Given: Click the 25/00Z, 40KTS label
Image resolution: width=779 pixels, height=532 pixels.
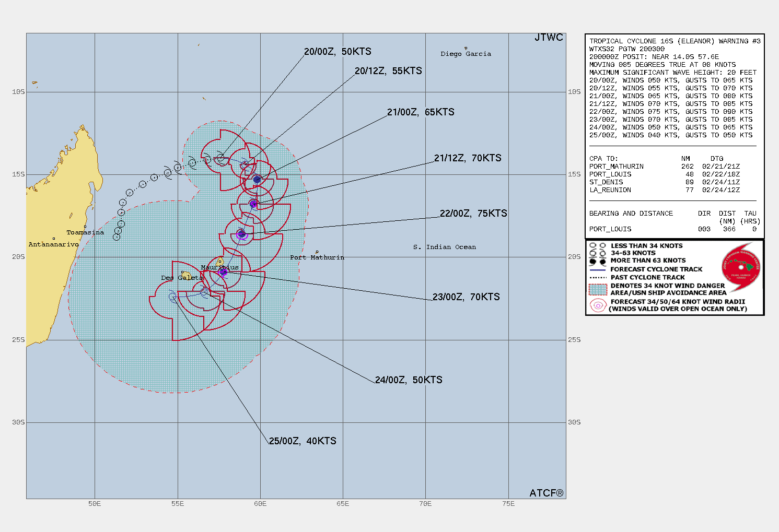Looking at the screenshot, I should 303,441.
